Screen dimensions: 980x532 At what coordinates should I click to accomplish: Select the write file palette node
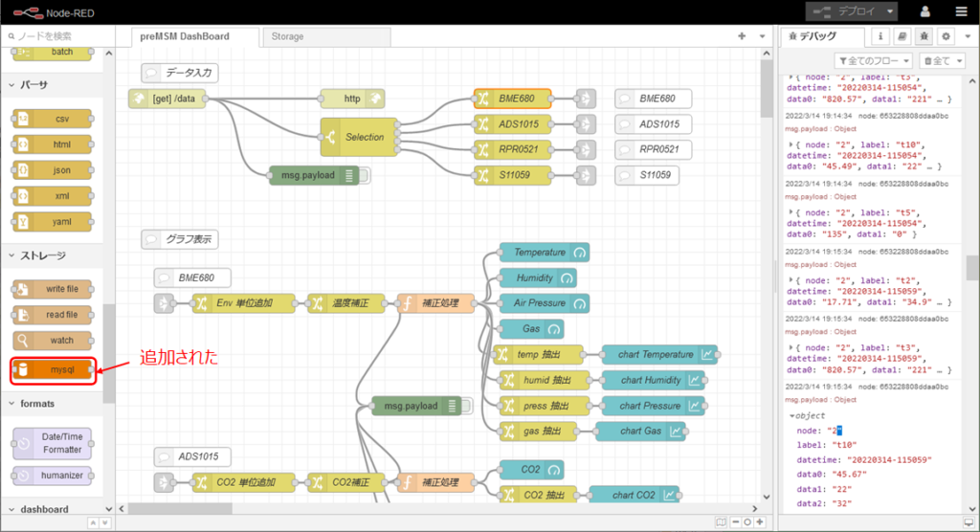pos(53,289)
